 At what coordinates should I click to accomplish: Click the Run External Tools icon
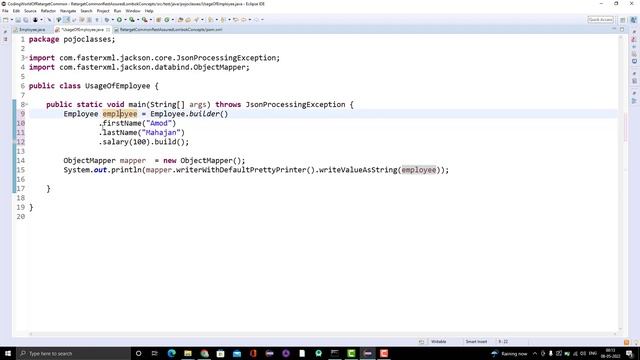145,20
